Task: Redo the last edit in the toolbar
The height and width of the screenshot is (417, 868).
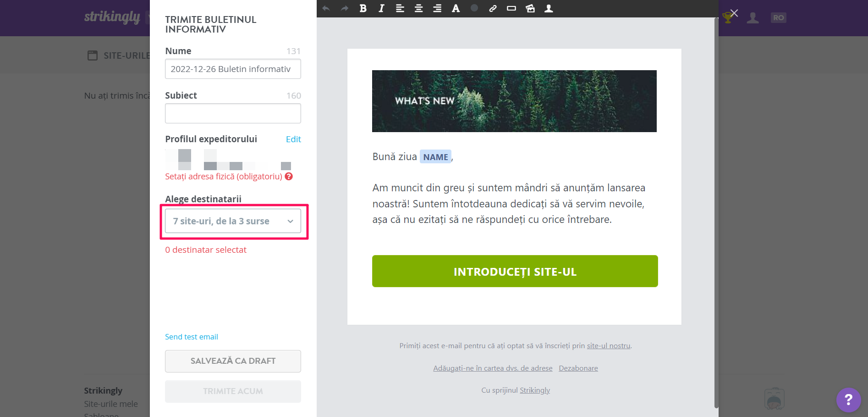Action: point(345,8)
